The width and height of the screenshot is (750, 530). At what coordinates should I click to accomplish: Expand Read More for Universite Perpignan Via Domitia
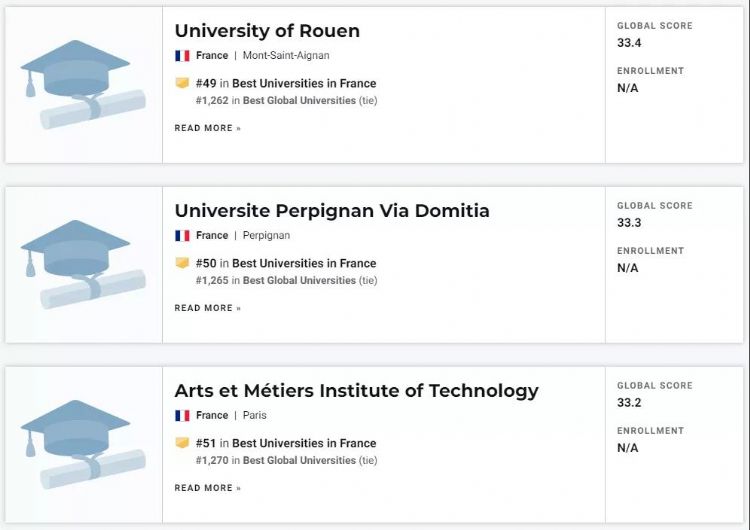pyautogui.click(x=207, y=308)
